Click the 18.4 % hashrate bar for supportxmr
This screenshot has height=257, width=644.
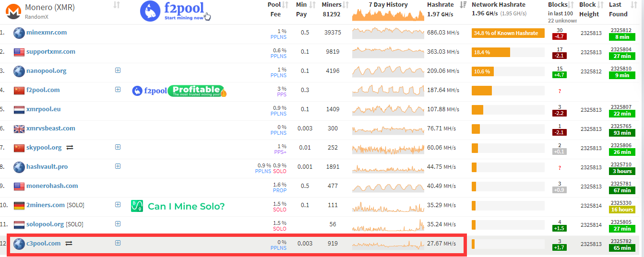pyautogui.click(x=491, y=52)
